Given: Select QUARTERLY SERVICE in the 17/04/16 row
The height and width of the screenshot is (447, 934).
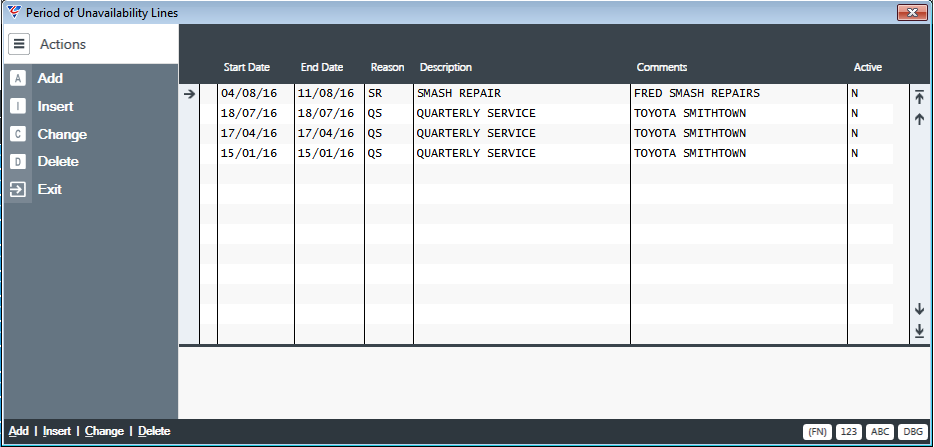Looking at the screenshot, I should [x=476, y=133].
